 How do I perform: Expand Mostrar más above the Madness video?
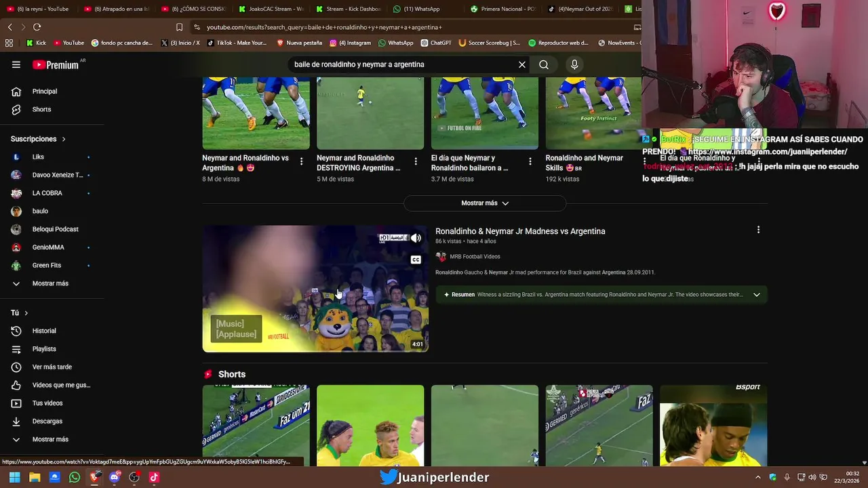pyautogui.click(x=485, y=203)
